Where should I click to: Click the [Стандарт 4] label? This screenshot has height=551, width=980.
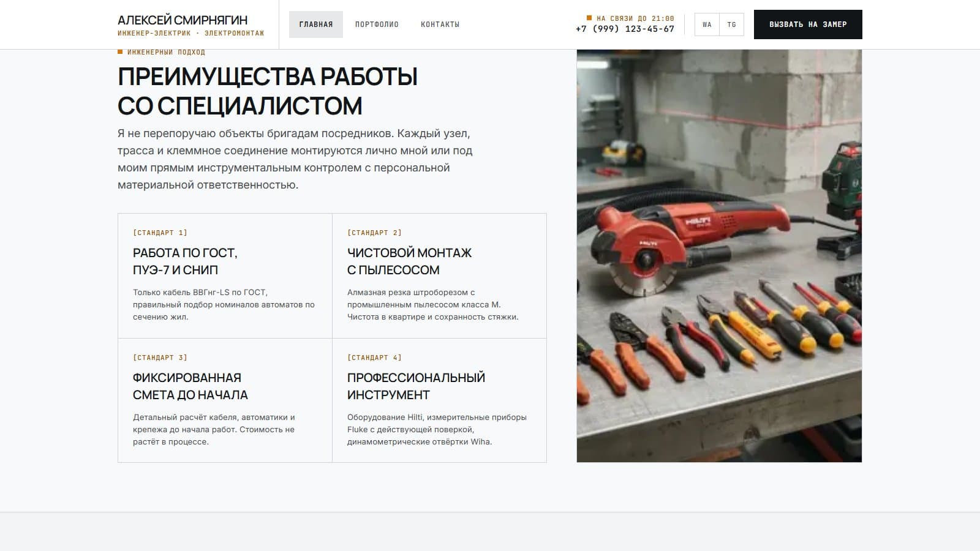point(374,358)
